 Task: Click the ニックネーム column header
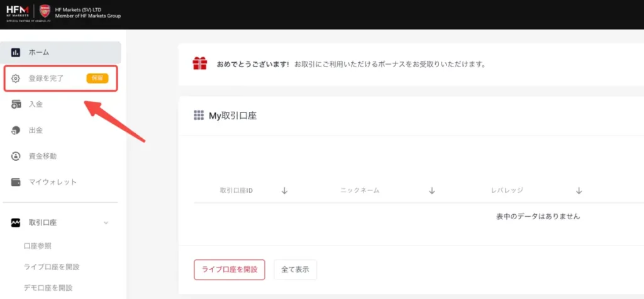(x=360, y=191)
